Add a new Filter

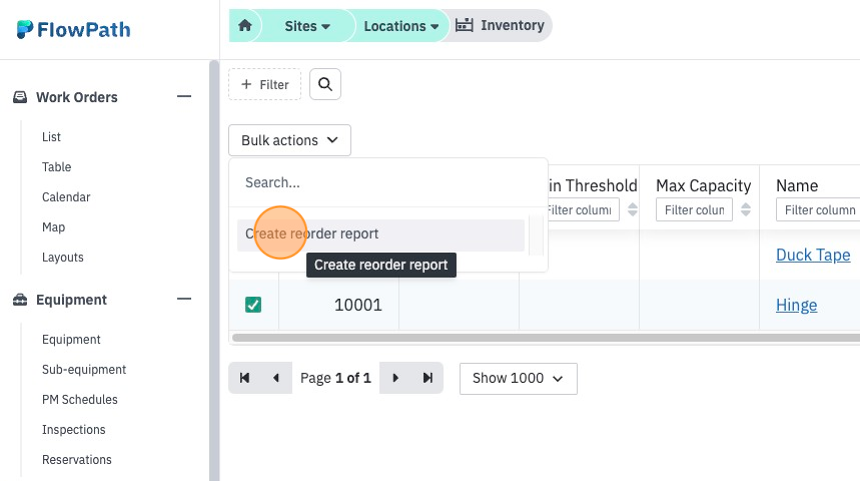tap(265, 84)
